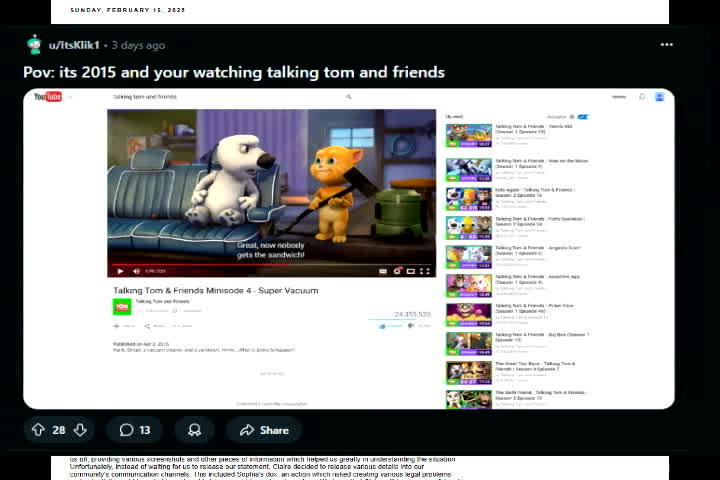
Task: Click the Share button under the post
Action: 264,430
